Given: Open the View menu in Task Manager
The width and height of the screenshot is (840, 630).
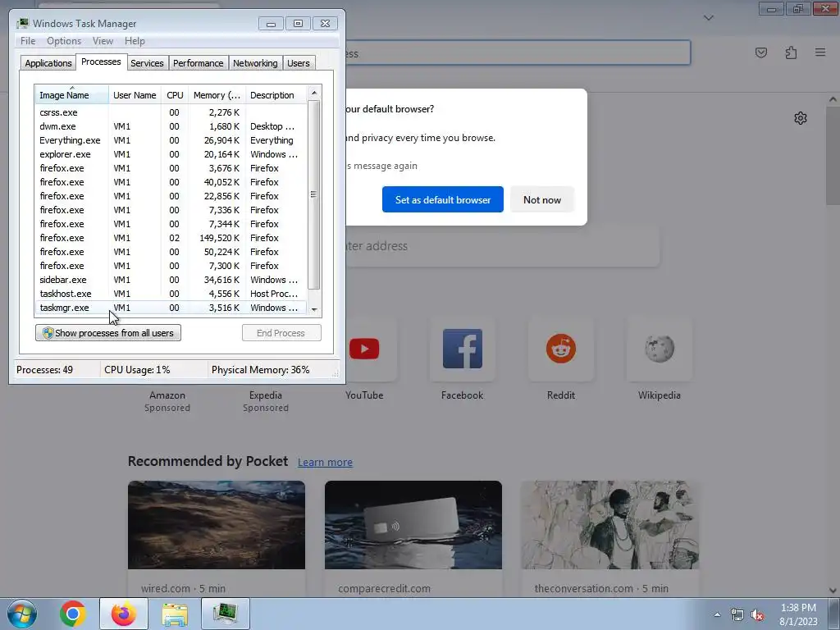Looking at the screenshot, I should [103, 41].
